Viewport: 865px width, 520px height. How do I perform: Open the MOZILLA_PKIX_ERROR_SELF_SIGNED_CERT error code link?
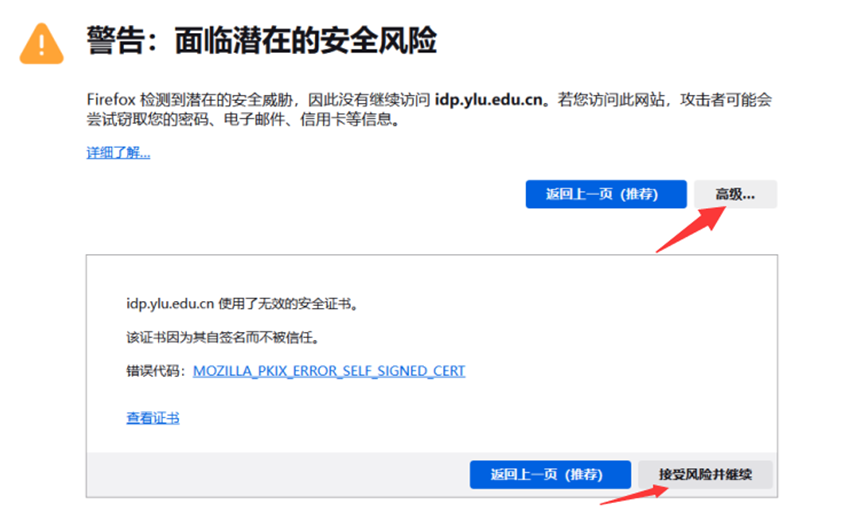tap(329, 371)
